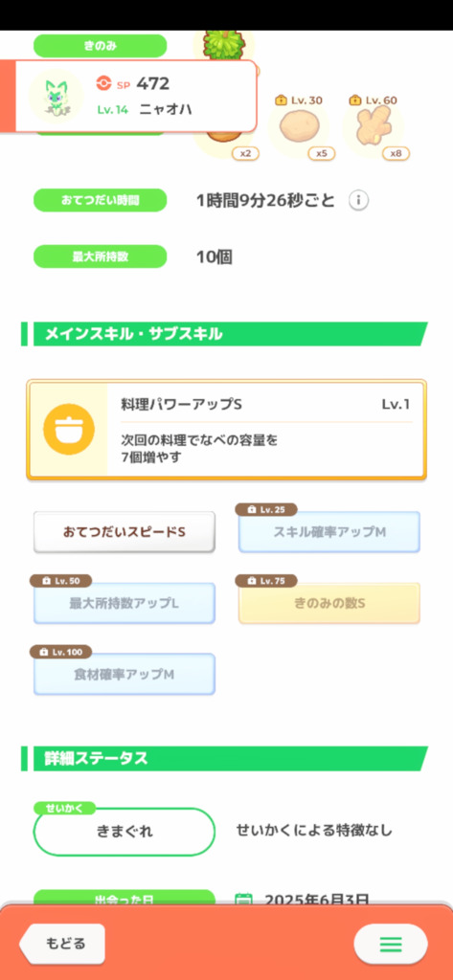
Task: Tap the SP pokeball icon
Action: pos(103,83)
